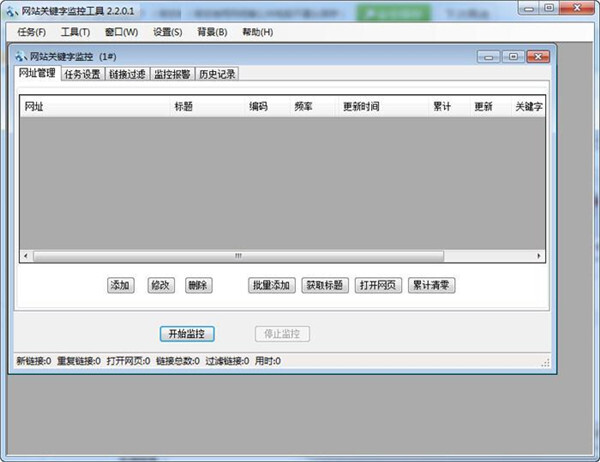Open the 工具(T) menu
The image size is (600, 462).
tap(75, 32)
